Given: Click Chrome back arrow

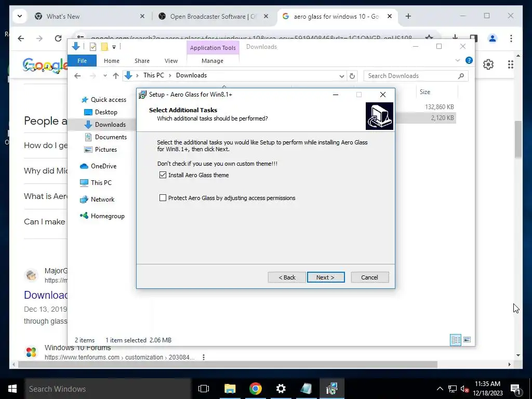Looking at the screenshot, I should [21, 38].
